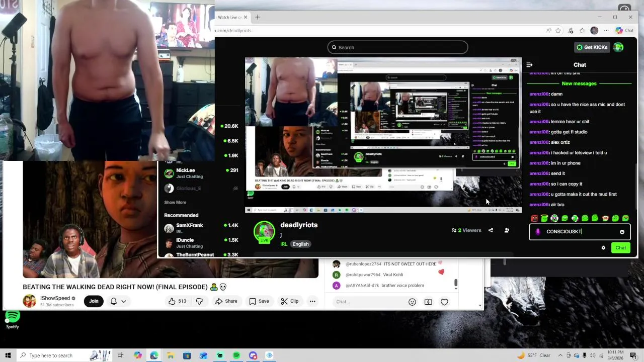The height and width of the screenshot is (362, 644).
Task: Click arenzi06 message 'alr bro'
Action: point(547,205)
